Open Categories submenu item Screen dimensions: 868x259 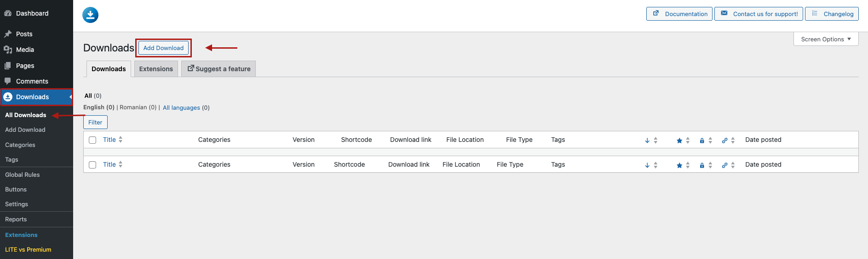(x=20, y=145)
